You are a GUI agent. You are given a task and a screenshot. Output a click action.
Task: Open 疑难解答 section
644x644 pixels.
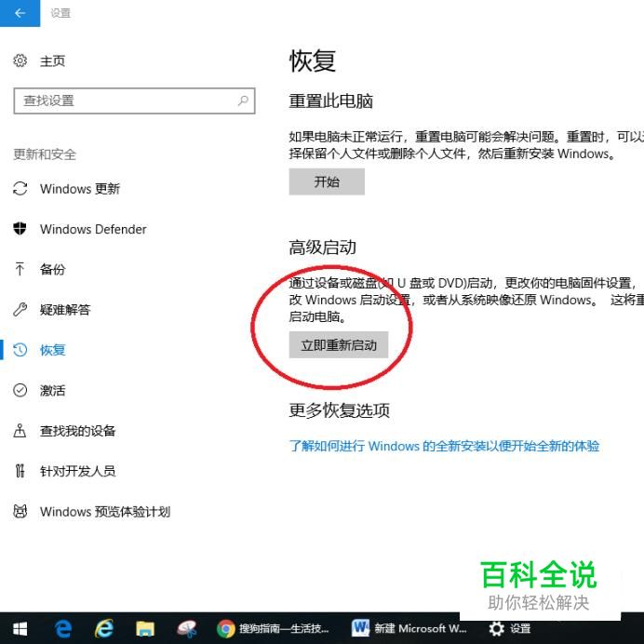[65, 309]
